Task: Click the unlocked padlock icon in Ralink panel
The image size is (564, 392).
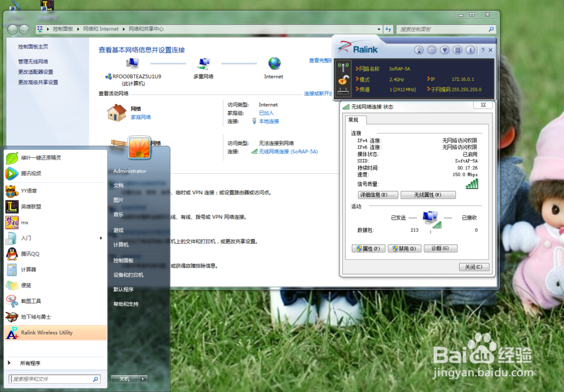Action: pos(342,80)
